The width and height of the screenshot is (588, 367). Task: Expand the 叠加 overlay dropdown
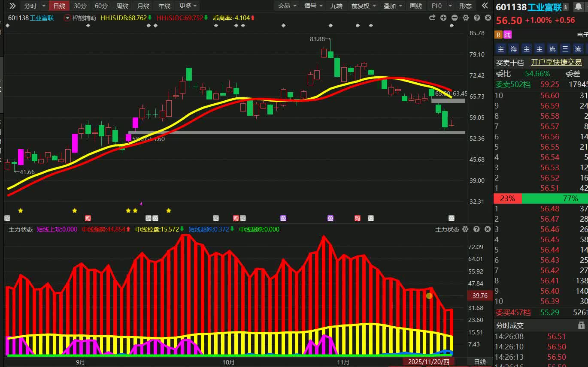pyautogui.click(x=393, y=6)
